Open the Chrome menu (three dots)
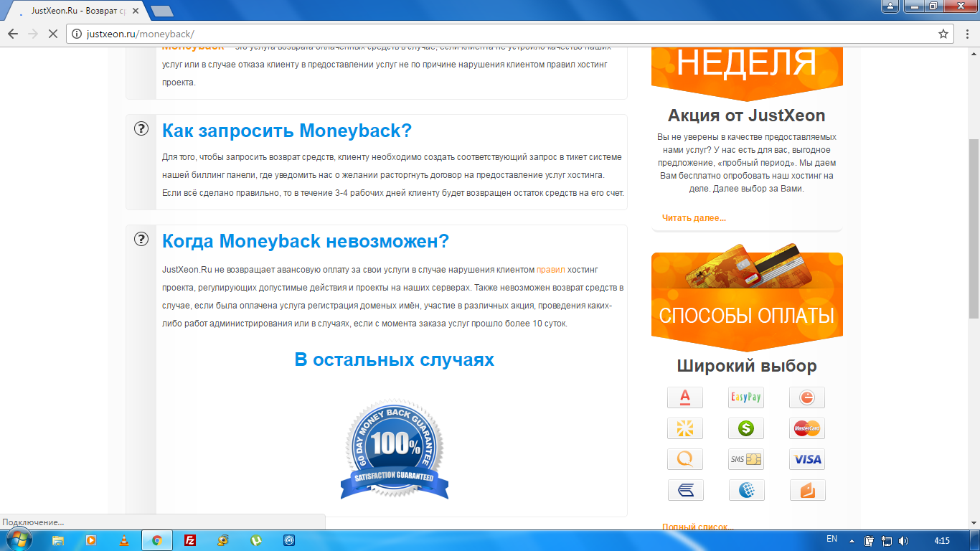The width and height of the screenshot is (980, 551). pyautogui.click(x=966, y=34)
